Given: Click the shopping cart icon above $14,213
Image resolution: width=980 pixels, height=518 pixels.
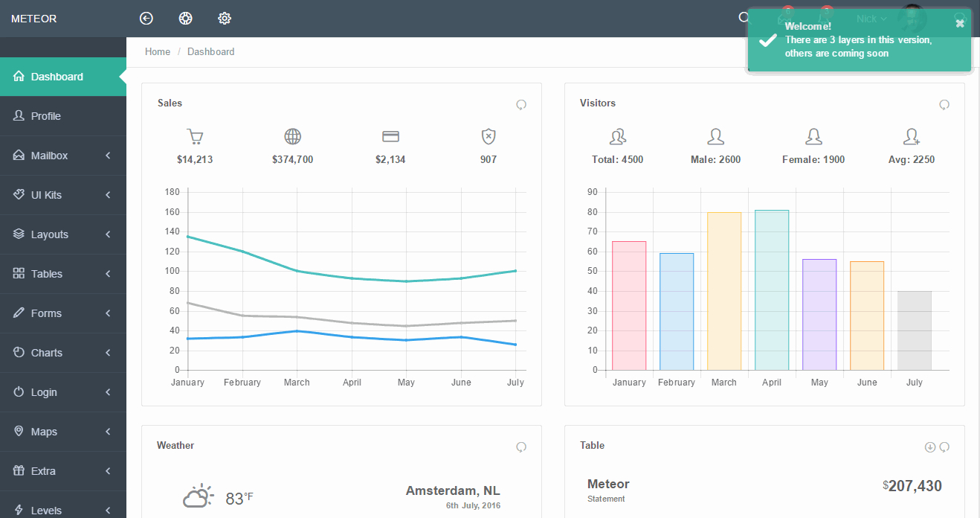Looking at the screenshot, I should click(x=194, y=136).
